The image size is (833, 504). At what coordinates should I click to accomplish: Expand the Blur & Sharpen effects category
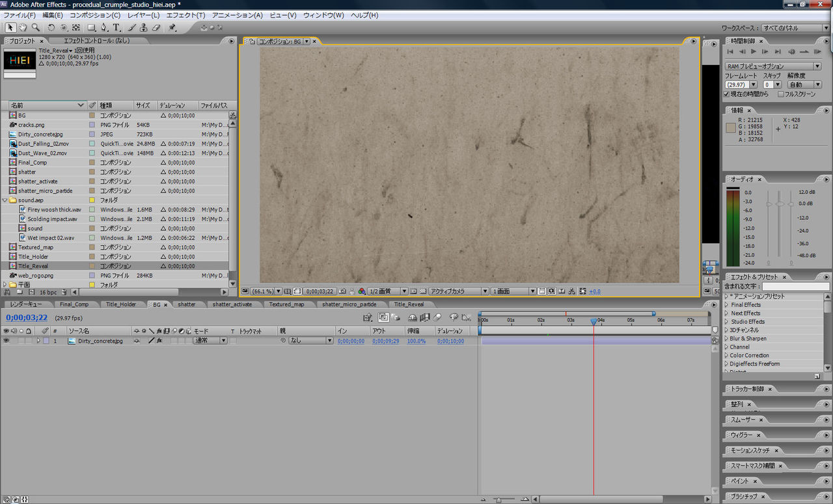click(x=727, y=339)
